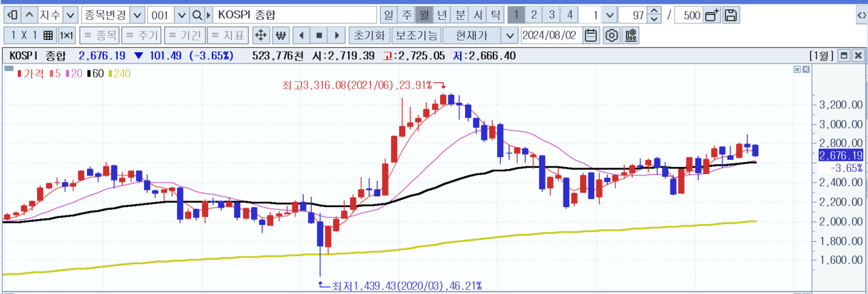Click the code brackets icon at top right
The height and width of the screenshot is (294, 868).
pyautogui.click(x=862, y=14)
